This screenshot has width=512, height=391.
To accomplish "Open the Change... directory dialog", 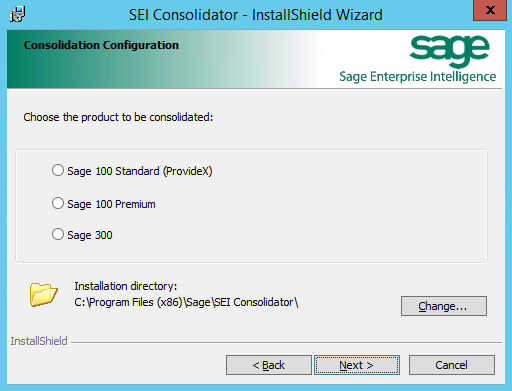I will tap(444, 306).
